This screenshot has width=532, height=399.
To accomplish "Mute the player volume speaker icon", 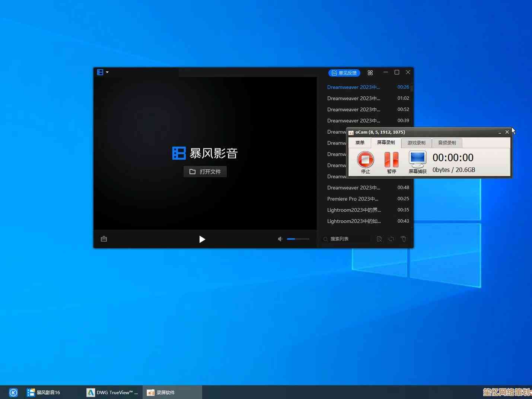I will 280,239.
